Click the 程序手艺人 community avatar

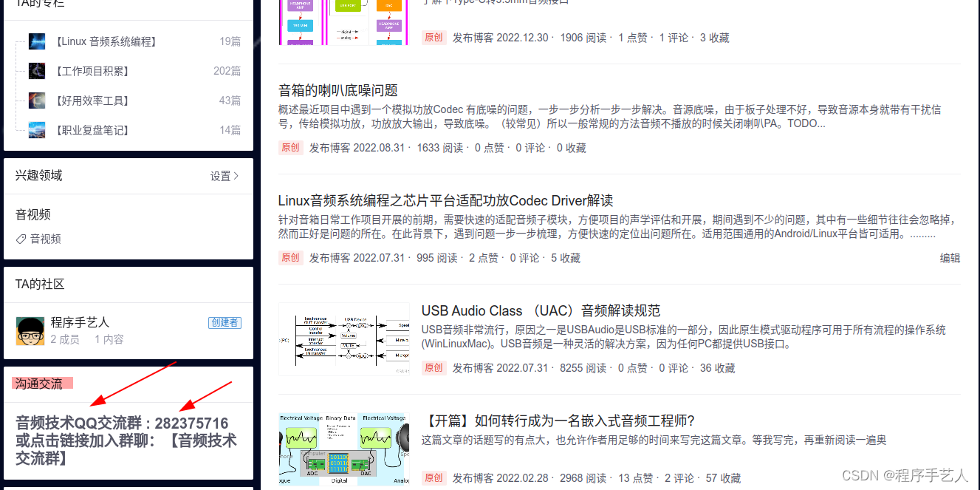(x=30, y=330)
